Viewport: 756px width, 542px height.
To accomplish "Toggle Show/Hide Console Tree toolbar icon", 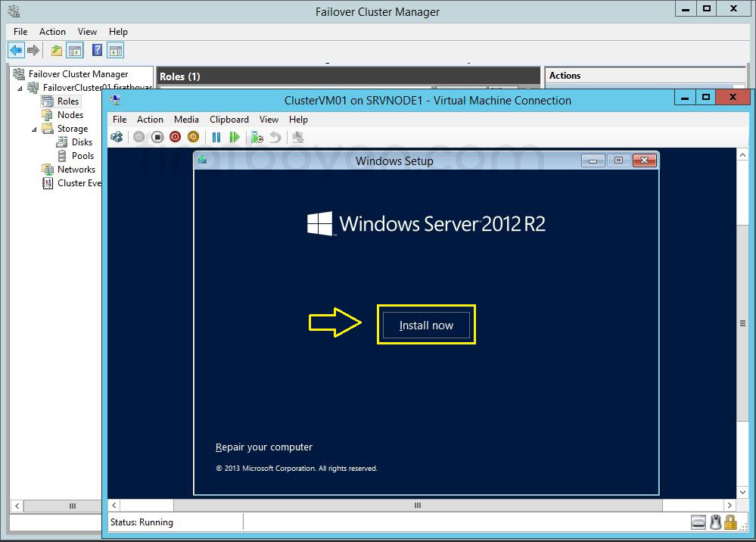I will [75, 50].
